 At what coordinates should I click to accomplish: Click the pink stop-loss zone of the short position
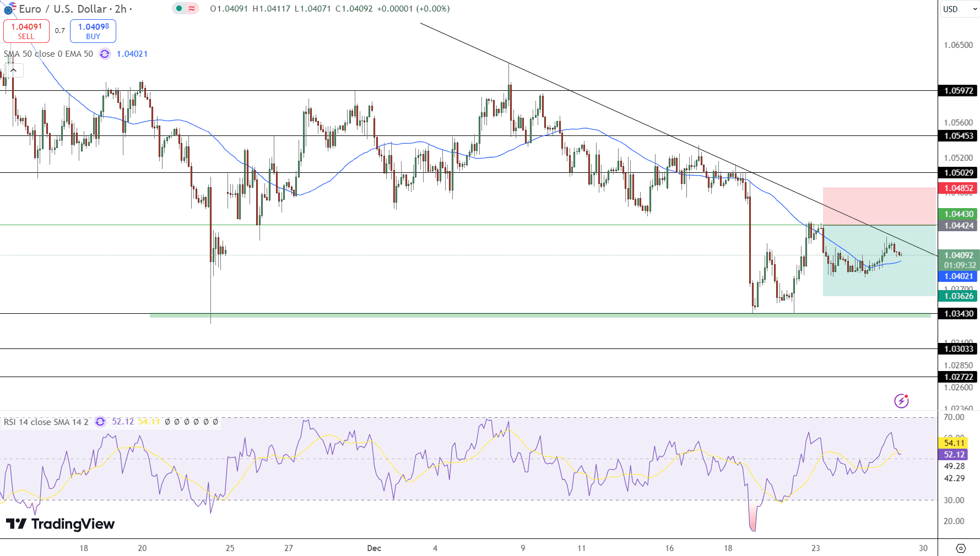point(879,206)
